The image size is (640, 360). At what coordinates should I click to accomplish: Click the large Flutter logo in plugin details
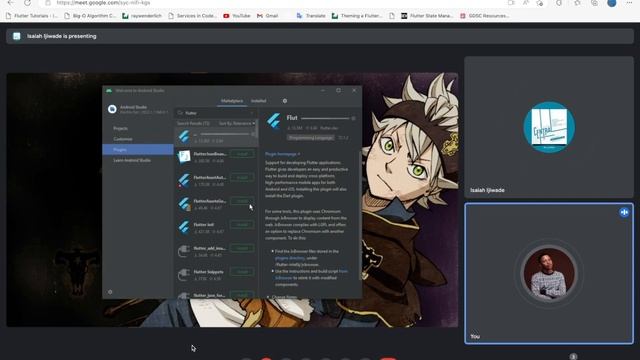(273, 121)
